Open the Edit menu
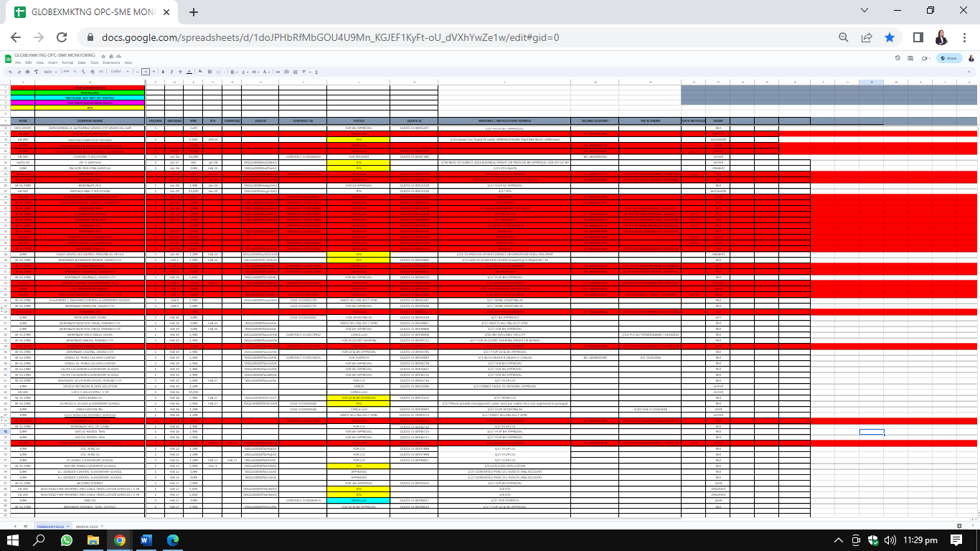Viewport: 980px width, 551px height. point(27,62)
